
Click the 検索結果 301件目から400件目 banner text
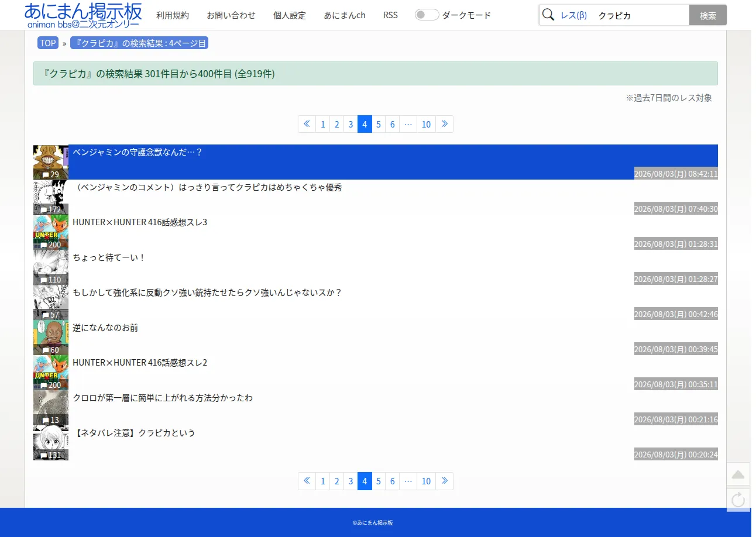[159, 74]
